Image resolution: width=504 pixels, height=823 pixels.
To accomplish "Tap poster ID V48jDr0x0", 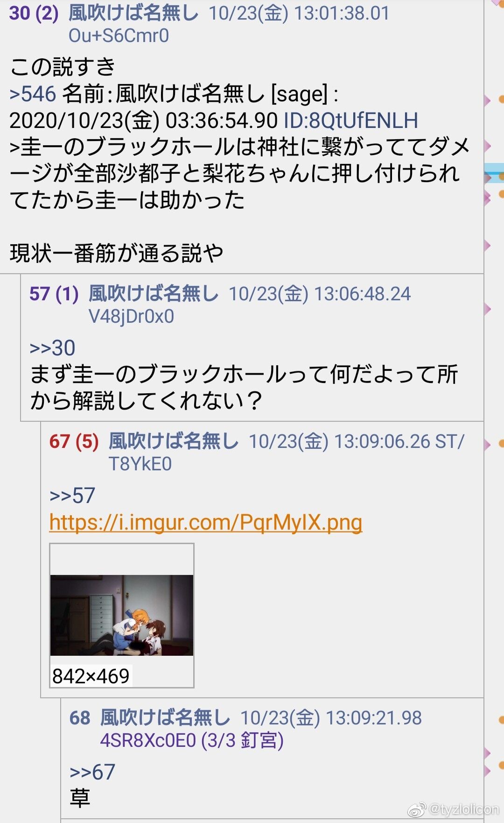I will pyautogui.click(x=131, y=317).
